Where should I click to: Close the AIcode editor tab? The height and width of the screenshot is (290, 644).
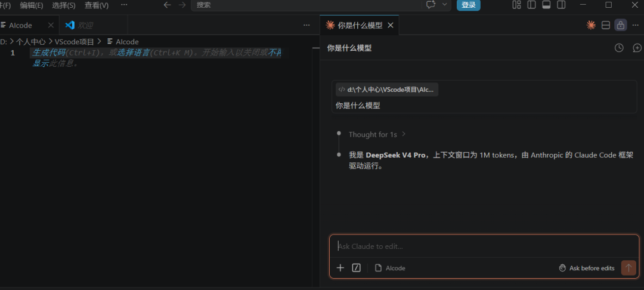pyautogui.click(x=51, y=25)
